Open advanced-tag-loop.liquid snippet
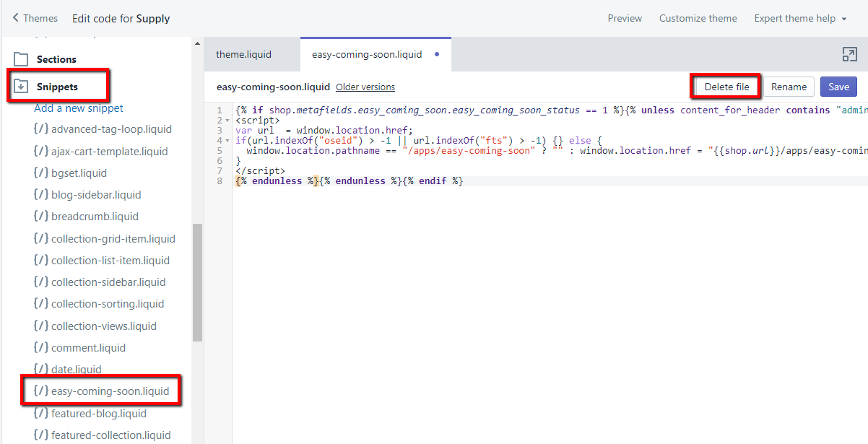The width and height of the screenshot is (868, 444). tap(111, 129)
